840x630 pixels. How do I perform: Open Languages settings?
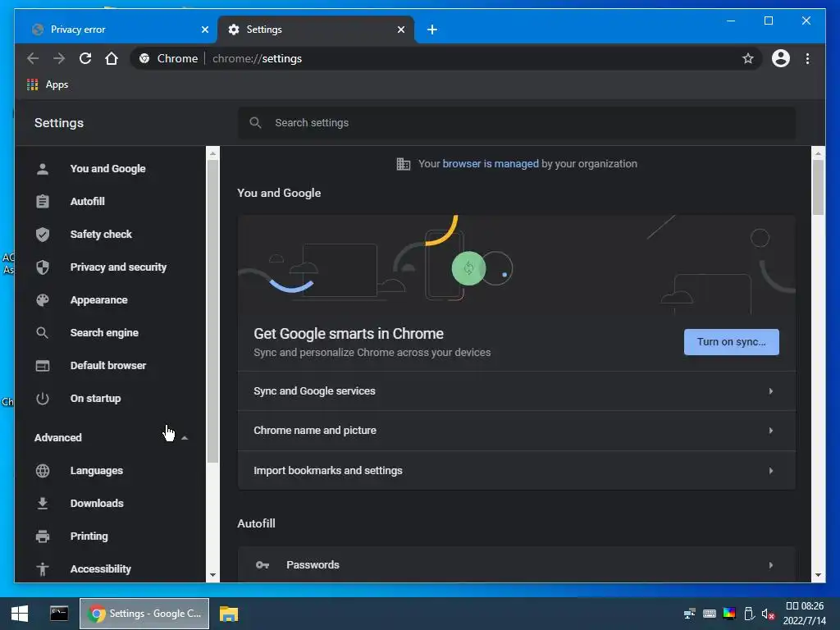click(97, 470)
